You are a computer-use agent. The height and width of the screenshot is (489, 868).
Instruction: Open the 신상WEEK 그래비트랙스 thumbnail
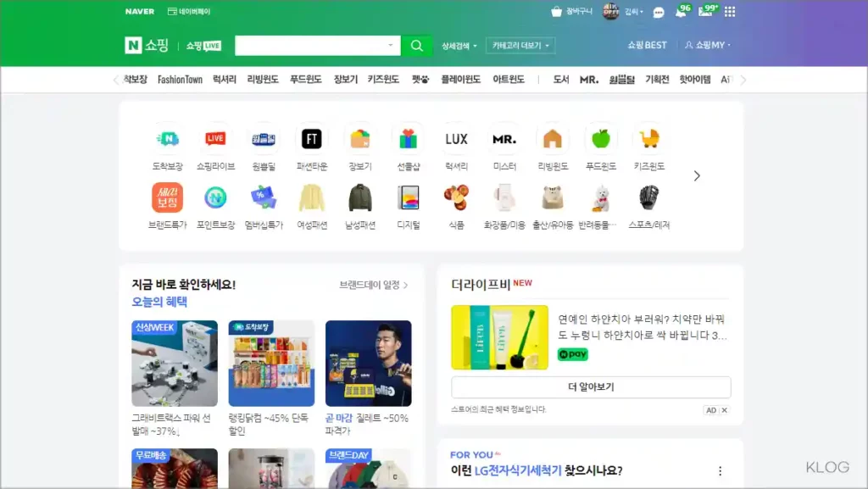[175, 364]
